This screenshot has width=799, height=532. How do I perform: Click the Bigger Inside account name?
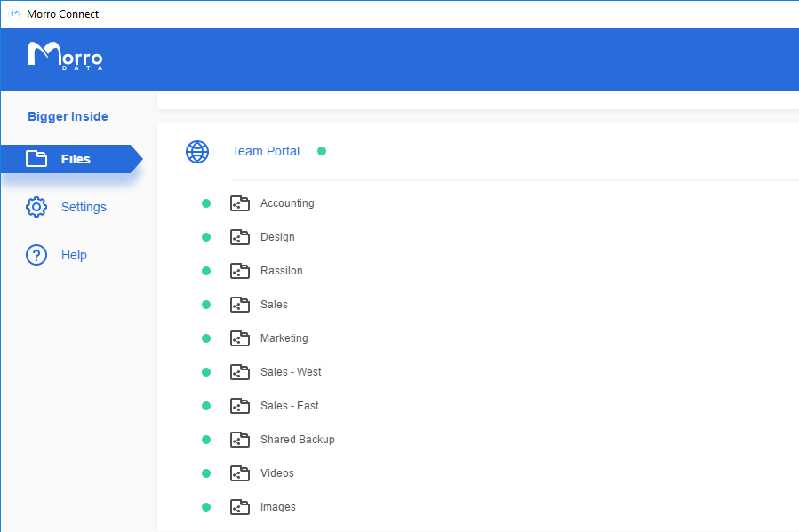(x=68, y=116)
